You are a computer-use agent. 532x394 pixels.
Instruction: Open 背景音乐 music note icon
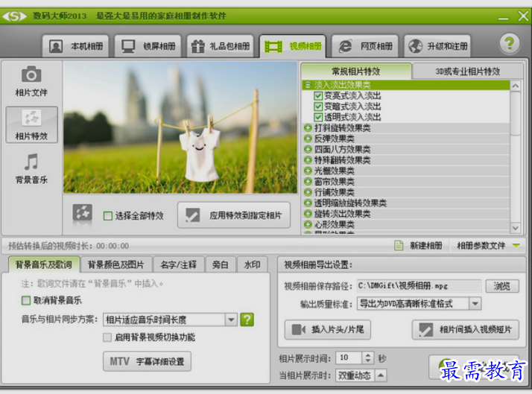(31, 162)
